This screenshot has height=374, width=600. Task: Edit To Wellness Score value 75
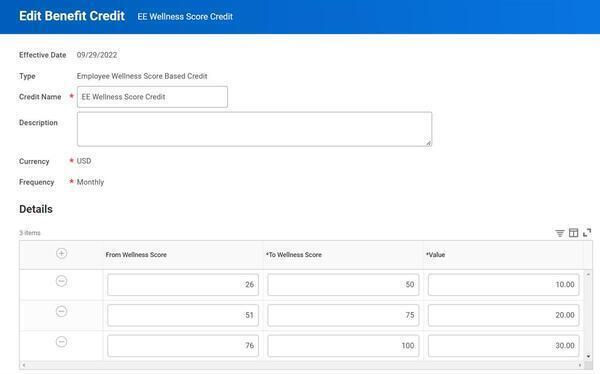pos(343,315)
